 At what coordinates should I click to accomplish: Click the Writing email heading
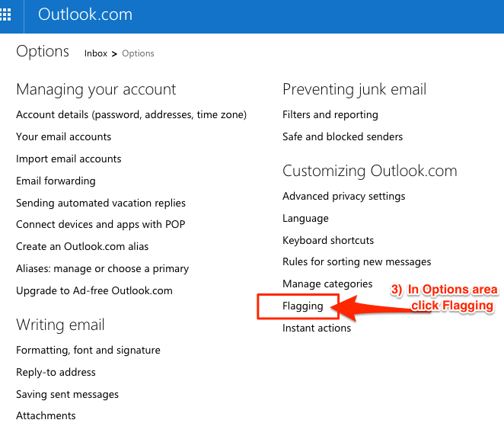point(60,325)
